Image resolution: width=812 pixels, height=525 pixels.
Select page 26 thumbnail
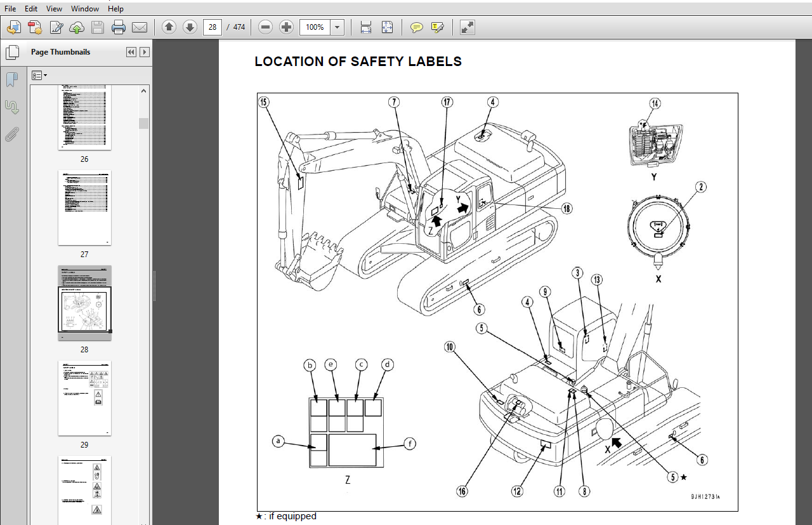pyautogui.click(x=84, y=117)
